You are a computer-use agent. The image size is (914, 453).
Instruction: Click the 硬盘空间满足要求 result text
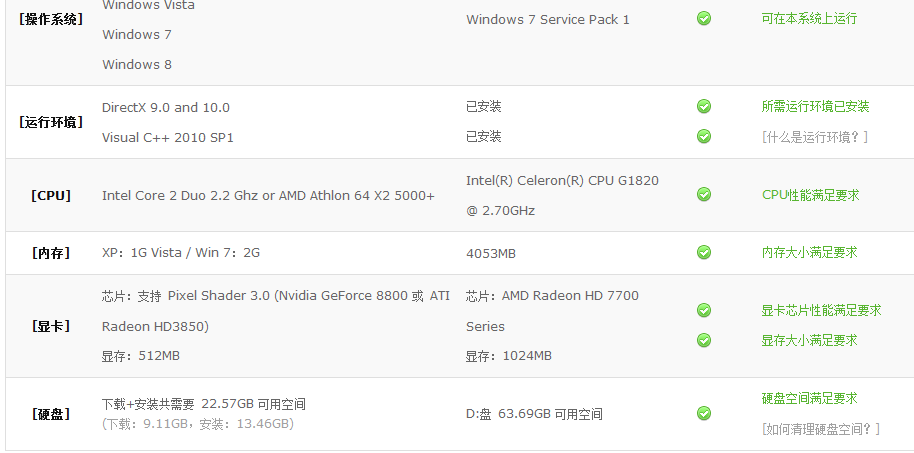coord(809,399)
